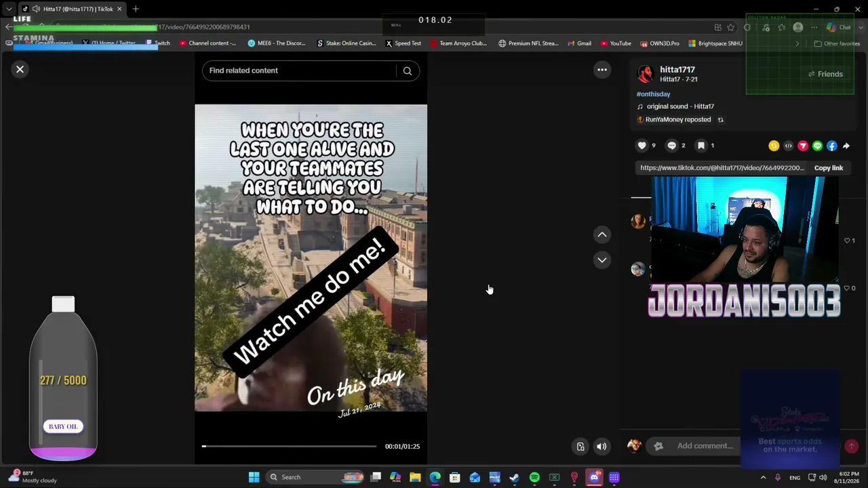This screenshot has height=488, width=868.
Task: Open the Team Arroyo Club bookmark
Action: [x=458, y=43]
